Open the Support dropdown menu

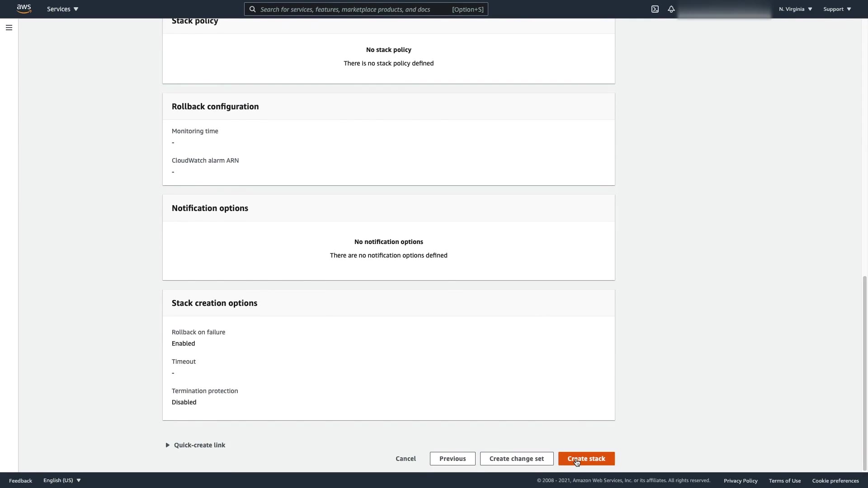[837, 9]
